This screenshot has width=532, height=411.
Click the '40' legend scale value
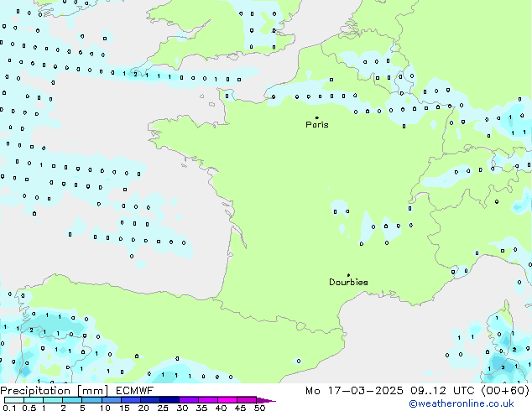(x=221, y=408)
